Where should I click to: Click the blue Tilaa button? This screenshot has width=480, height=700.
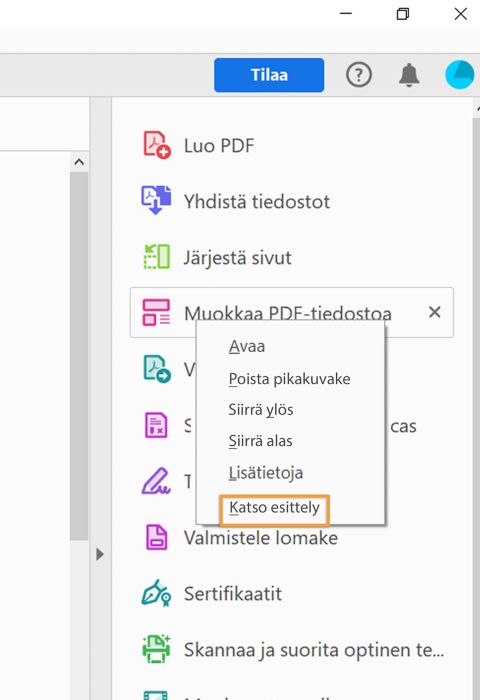pos(269,75)
